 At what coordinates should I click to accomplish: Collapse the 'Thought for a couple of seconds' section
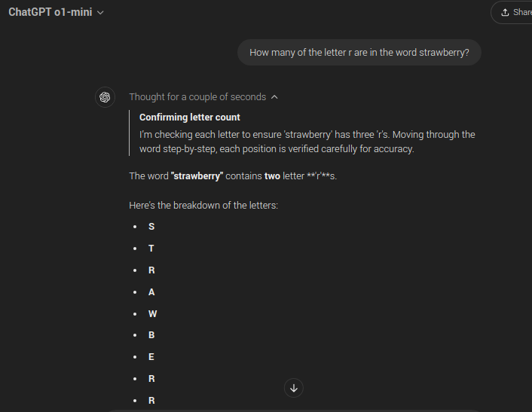pyautogui.click(x=197, y=97)
